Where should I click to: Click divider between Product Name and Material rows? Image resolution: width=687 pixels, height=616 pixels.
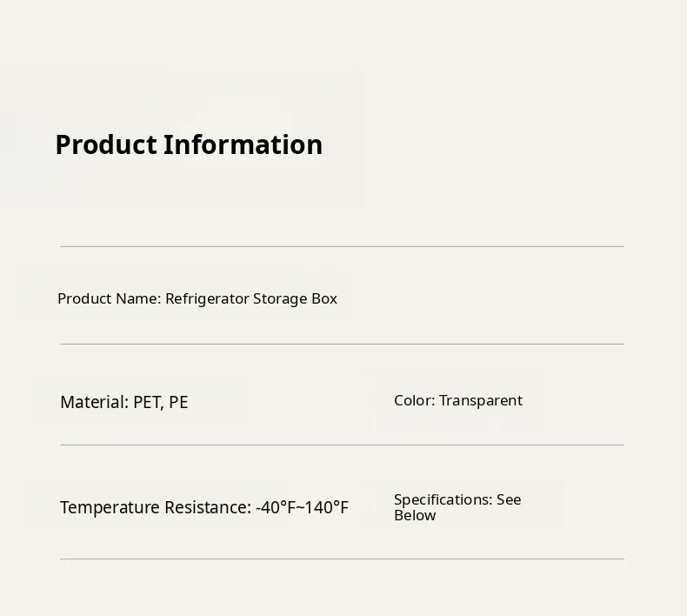tap(342, 344)
